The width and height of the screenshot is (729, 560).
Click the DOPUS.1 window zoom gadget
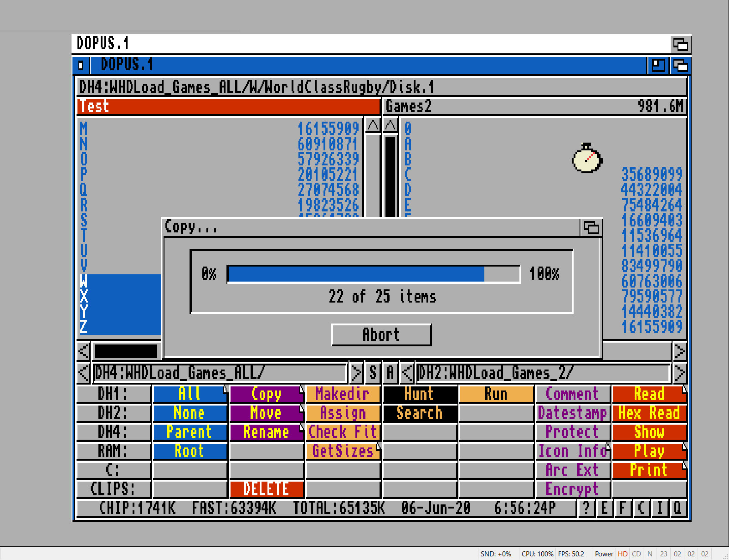(x=658, y=66)
